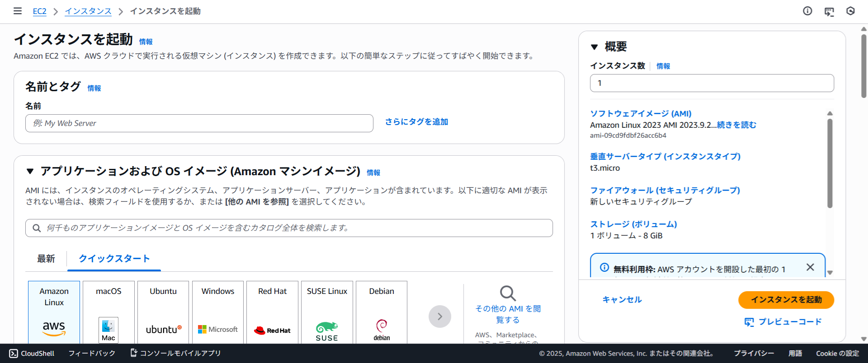Viewport: 868px width, 363px height.
Task: Click the preview code icon
Action: [749, 322]
